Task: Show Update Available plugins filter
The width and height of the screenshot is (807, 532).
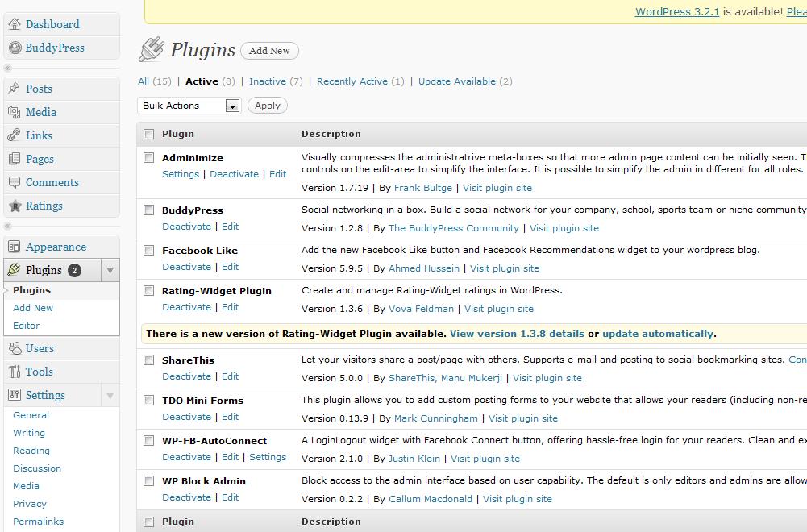Action: pyautogui.click(x=457, y=81)
